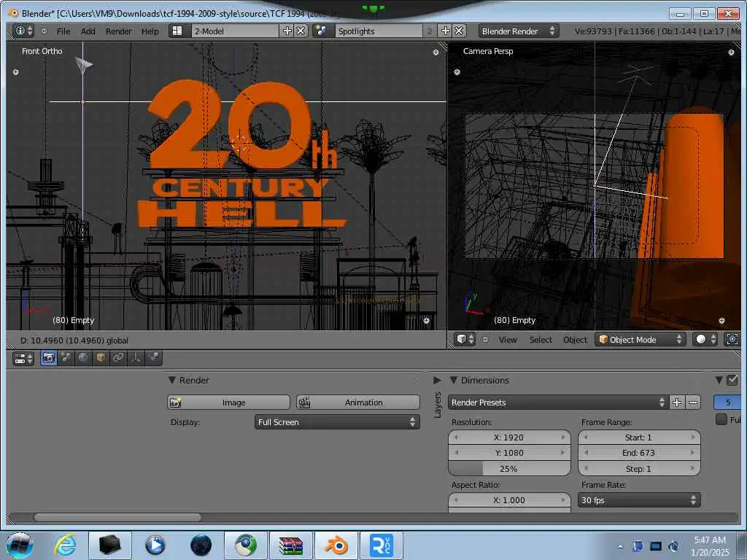This screenshot has width=747, height=560.
Task: Open the Properties editor type selector
Action: point(23,358)
